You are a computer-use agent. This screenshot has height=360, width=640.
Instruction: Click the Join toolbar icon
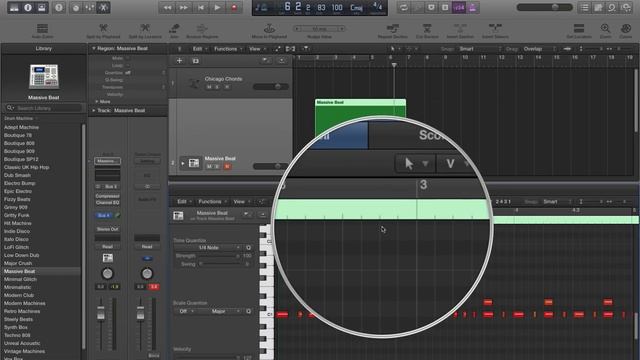[174, 30]
